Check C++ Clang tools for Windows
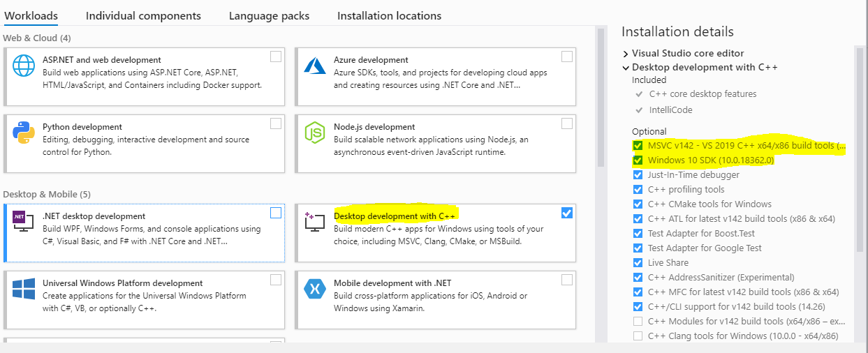 coord(638,336)
